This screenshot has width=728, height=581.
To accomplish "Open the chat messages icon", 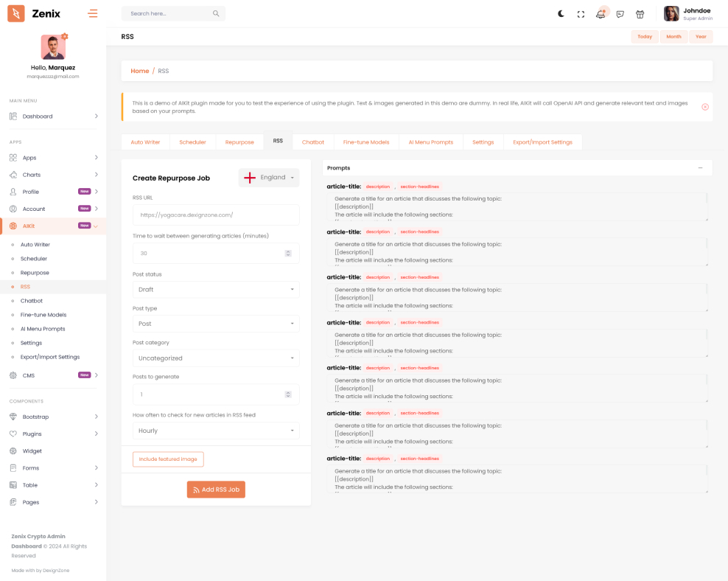I will tap(620, 14).
